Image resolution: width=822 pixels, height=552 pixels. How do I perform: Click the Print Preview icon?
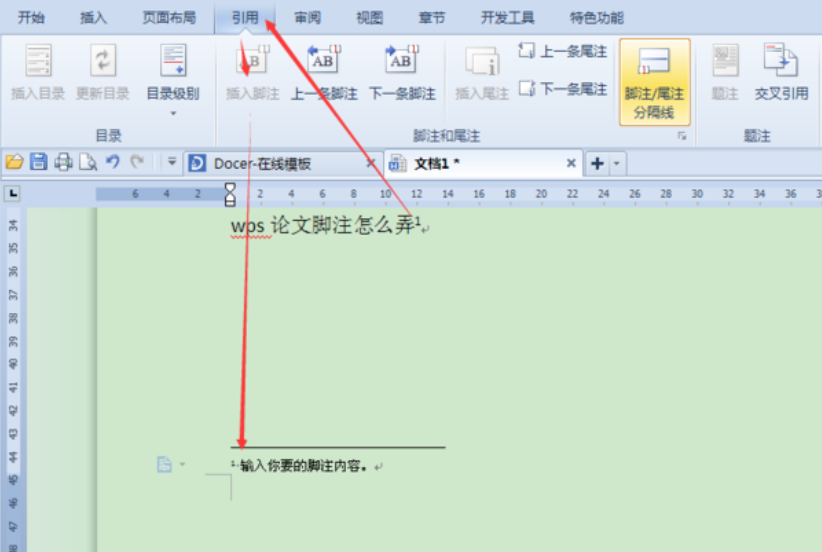click(x=88, y=162)
